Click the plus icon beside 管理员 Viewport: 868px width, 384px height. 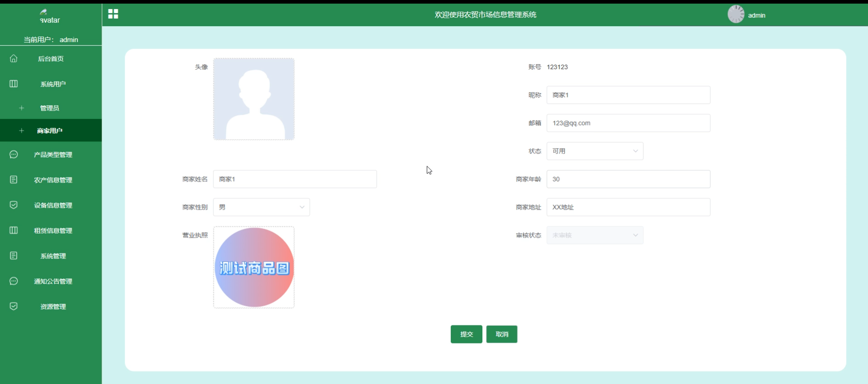21,108
